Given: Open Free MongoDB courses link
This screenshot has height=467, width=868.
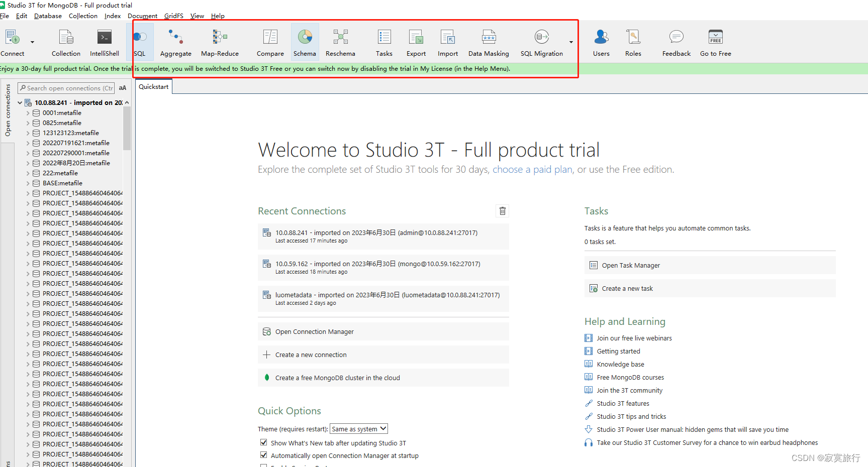Looking at the screenshot, I should (630, 377).
